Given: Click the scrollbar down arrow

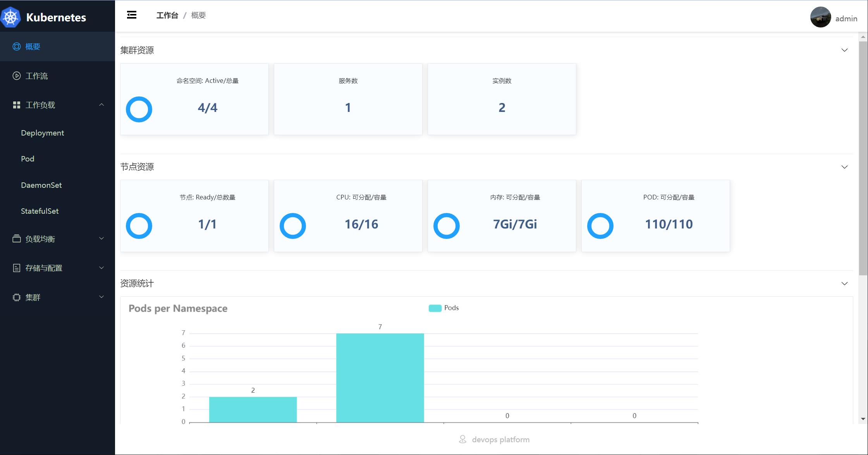Looking at the screenshot, I should pos(863,419).
